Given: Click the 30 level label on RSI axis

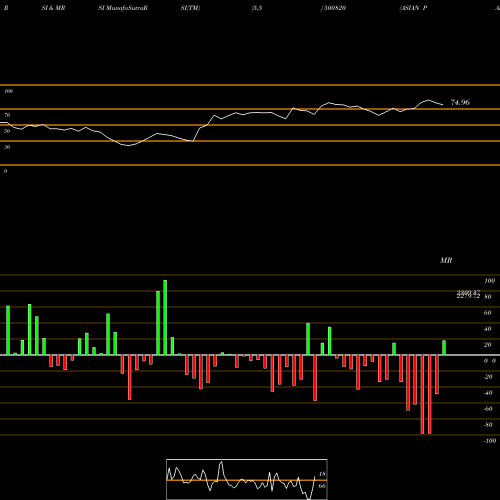Looking at the screenshot, I should click(x=7, y=147).
